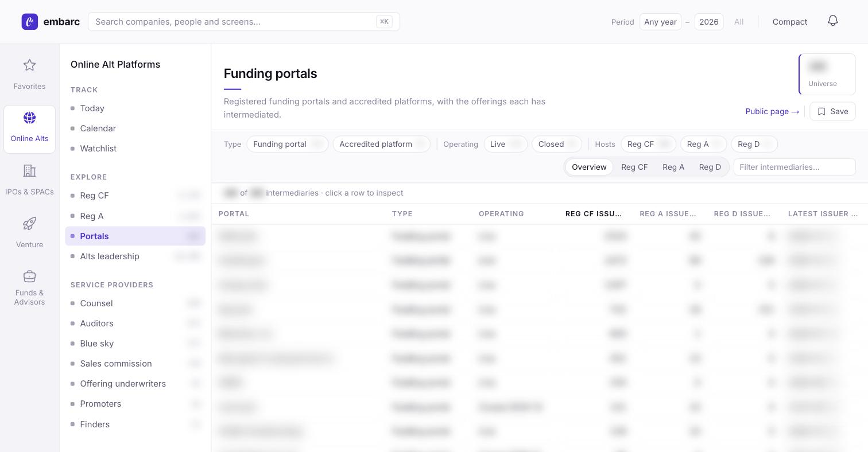Click the bookmark icon in Save
This screenshot has width=868, height=452.
pyautogui.click(x=821, y=111)
